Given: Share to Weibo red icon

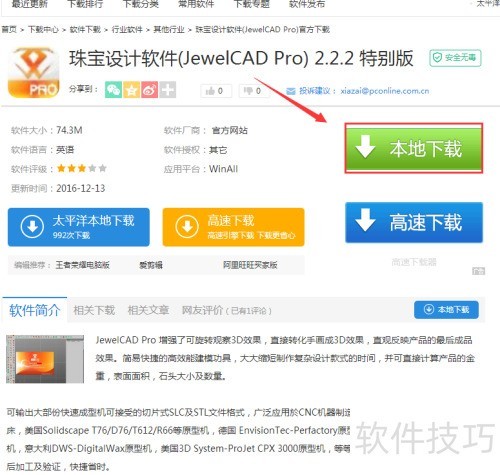Looking at the screenshot, I should click(149, 90).
